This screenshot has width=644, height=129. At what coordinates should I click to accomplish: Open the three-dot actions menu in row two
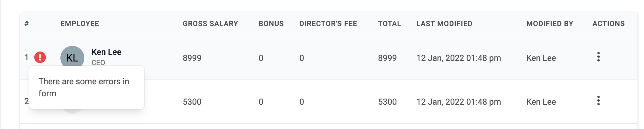coord(598,100)
